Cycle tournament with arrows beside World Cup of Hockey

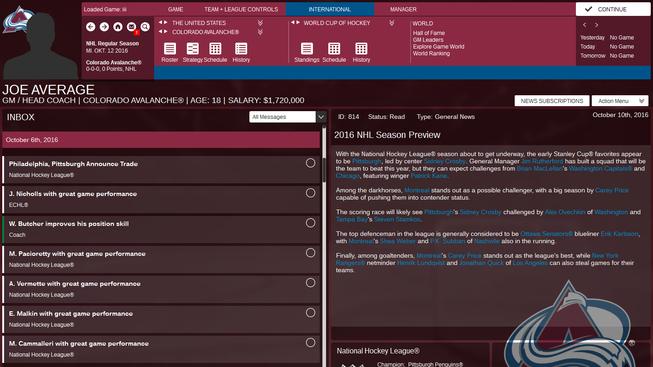click(295, 22)
